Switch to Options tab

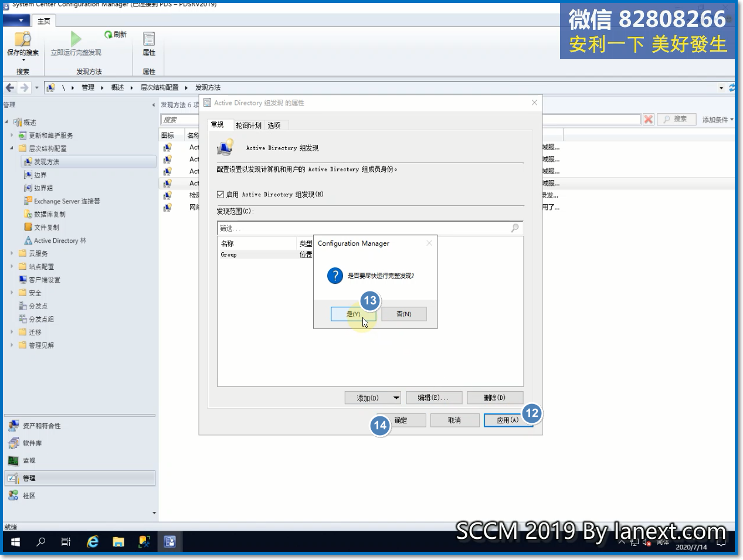click(x=274, y=125)
